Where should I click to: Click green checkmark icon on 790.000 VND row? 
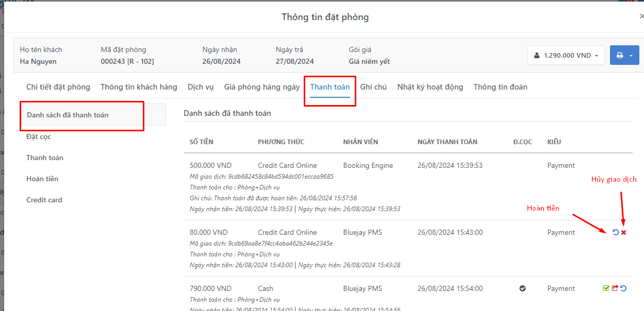[606, 289]
